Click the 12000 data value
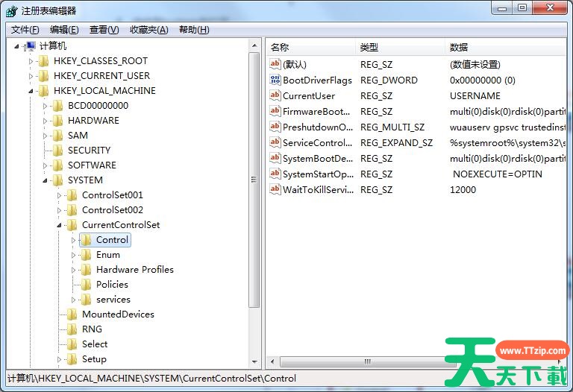Viewport: 573px width, 392px height. tap(463, 190)
